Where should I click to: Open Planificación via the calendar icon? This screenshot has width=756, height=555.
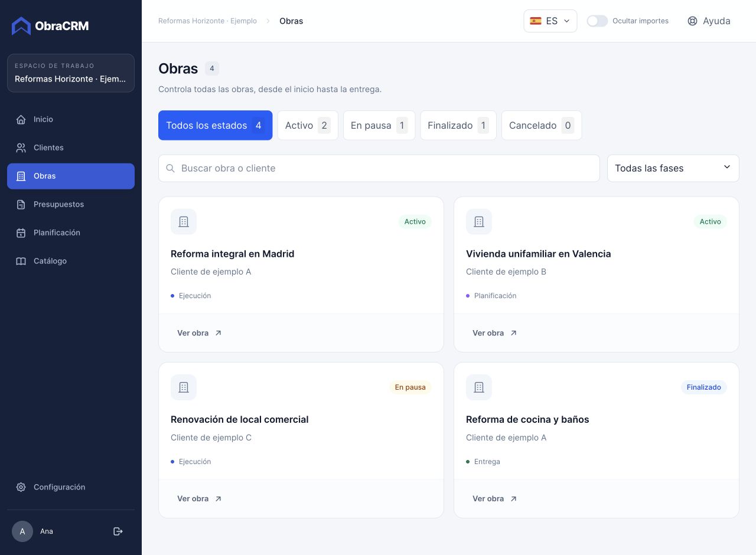pyautogui.click(x=21, y=233)
